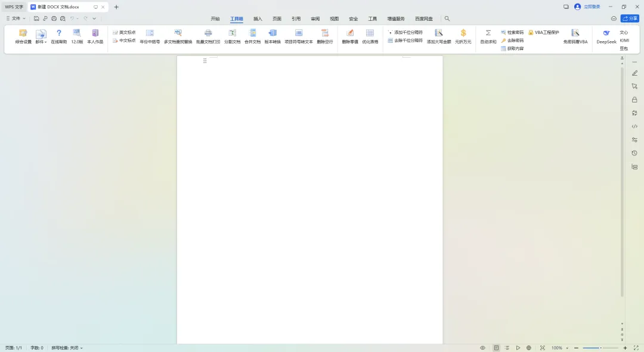Image resolution: width=644 pixels, height=352 pixels.
Task: Click the zoom out minus button
Action: point(576,348)
